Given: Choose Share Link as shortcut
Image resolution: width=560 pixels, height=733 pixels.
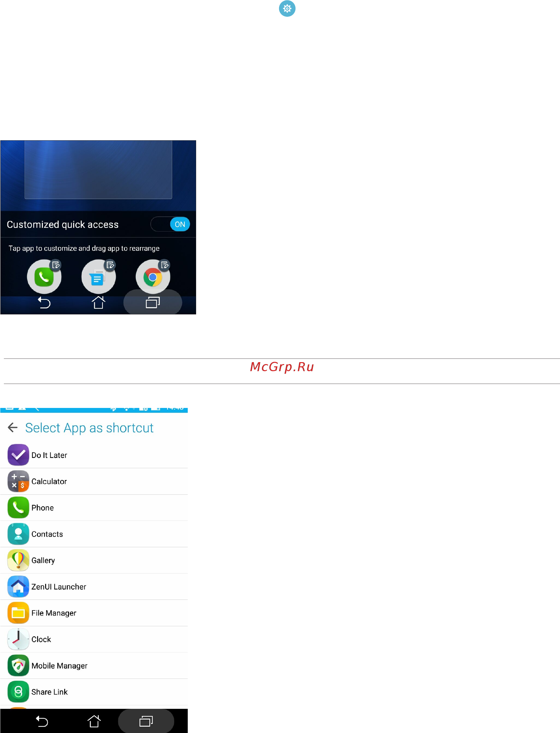Looking at the screenshot, I should click(x=94, y=692).
